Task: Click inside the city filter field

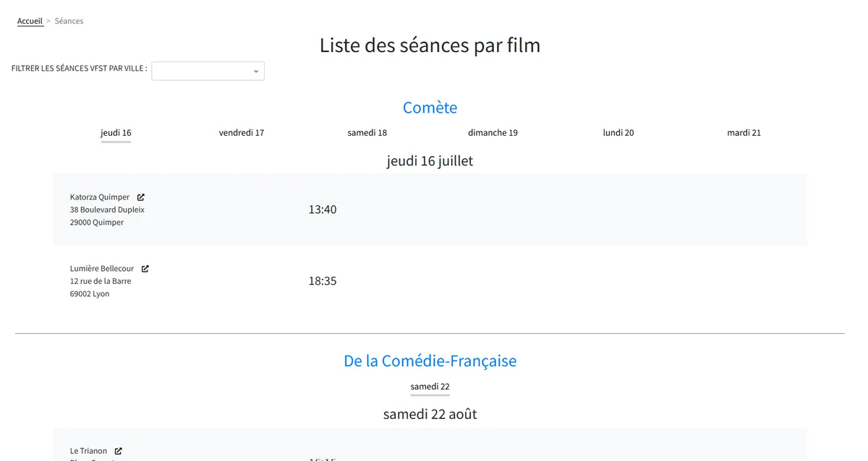Action: pos(208,71)
